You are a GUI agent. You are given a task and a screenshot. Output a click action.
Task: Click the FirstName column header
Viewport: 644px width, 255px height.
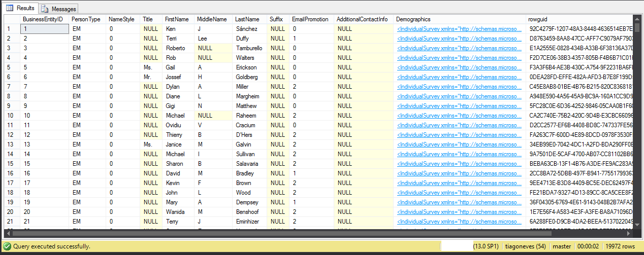coord(179,19)
